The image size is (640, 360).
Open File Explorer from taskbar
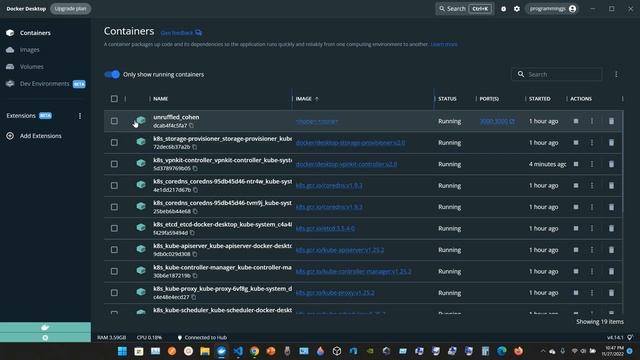pos(205,351)
